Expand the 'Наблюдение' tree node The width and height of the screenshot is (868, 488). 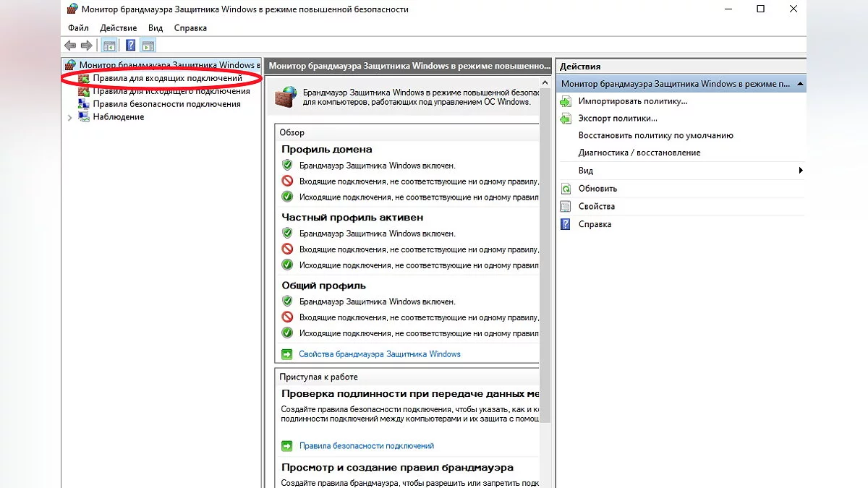[69, 117]
